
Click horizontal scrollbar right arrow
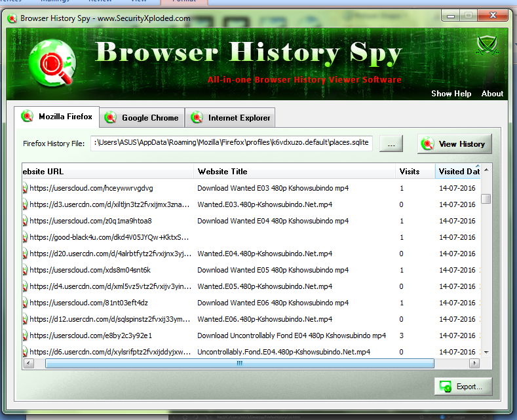point(474,363)
